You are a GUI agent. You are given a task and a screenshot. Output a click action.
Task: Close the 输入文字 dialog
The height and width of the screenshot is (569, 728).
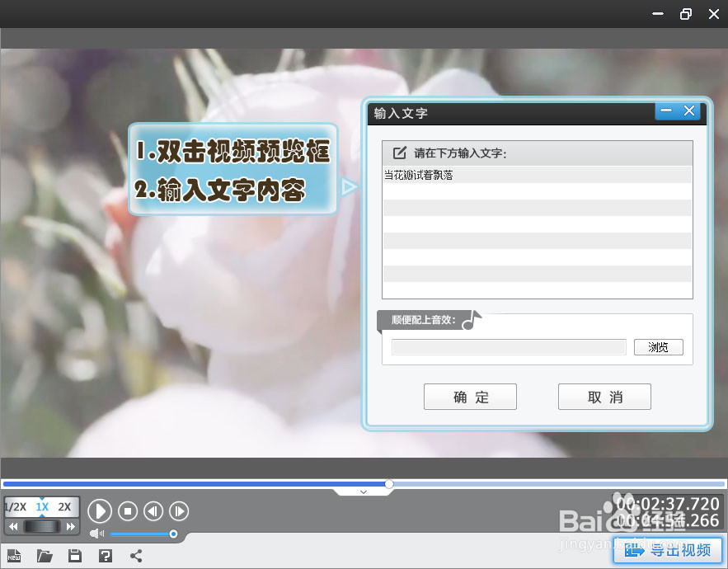point(689,111)
